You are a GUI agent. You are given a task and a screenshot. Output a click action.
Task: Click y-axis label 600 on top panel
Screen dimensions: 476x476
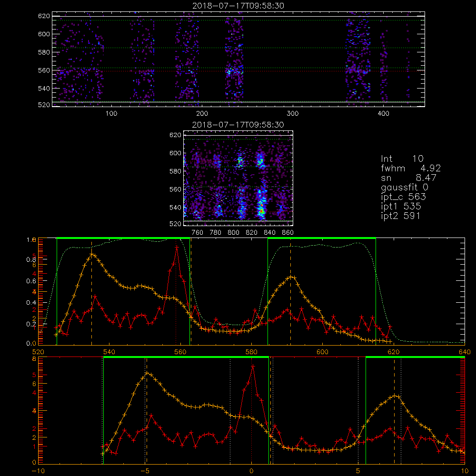[44, 34]
